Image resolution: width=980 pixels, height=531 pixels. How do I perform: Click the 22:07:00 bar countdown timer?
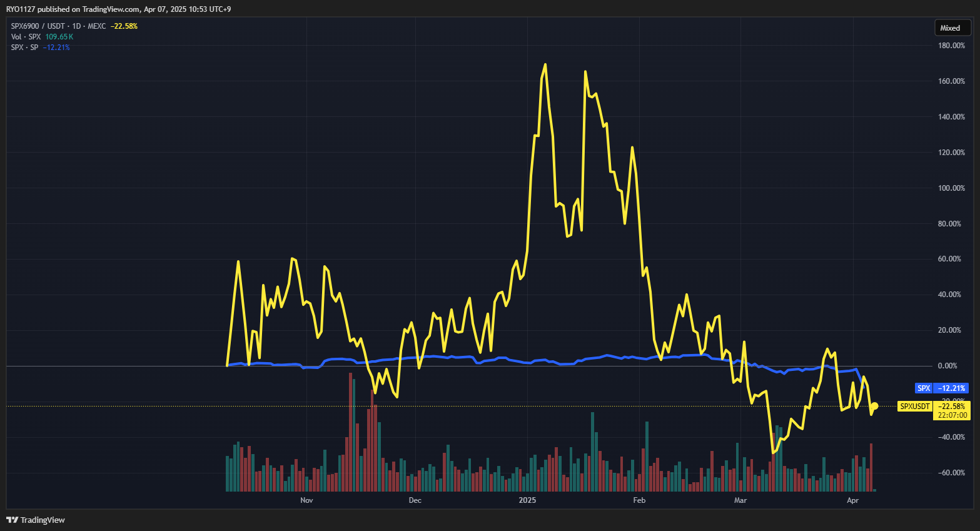pos(952,415)
